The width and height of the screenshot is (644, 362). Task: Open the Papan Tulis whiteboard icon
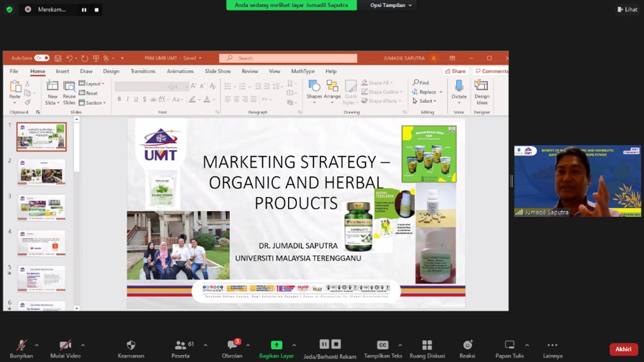pos(510,345)
